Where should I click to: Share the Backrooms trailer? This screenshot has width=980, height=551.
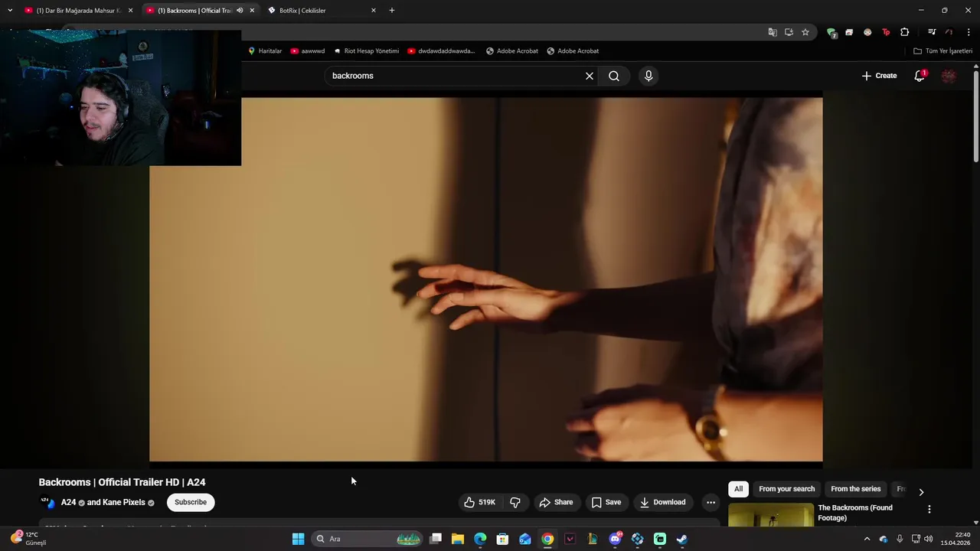click(556, 502)
